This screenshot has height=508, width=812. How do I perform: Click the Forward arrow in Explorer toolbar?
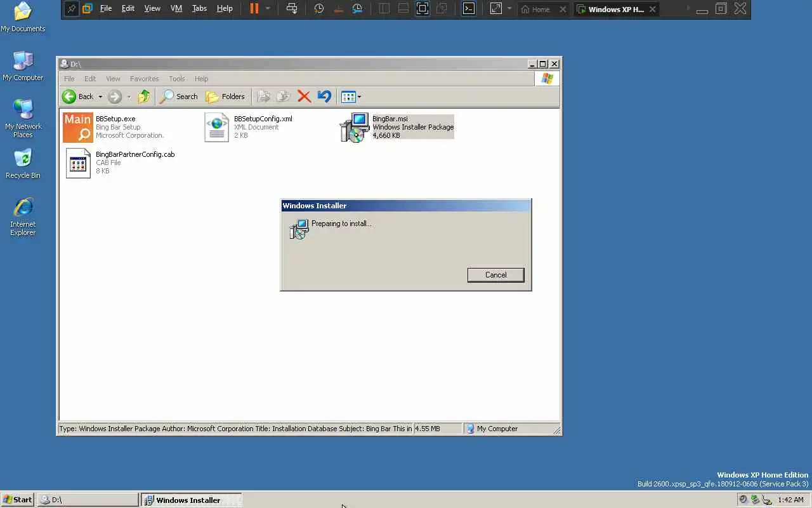(x=115, y=97)
